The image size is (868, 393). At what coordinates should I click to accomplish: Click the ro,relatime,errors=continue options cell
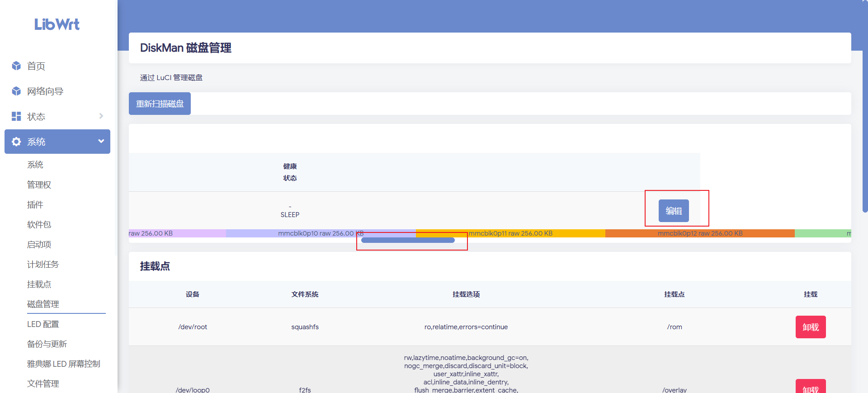click(466, 327)
